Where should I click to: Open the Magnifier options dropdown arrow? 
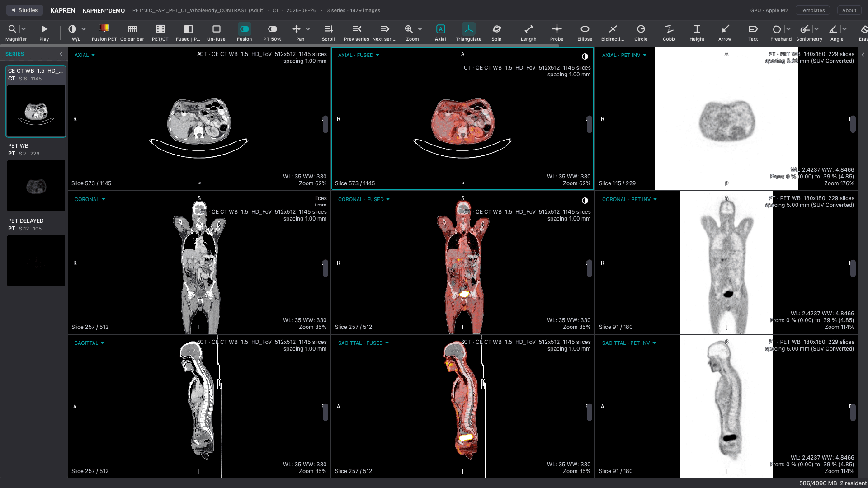(x=24, y=29)
